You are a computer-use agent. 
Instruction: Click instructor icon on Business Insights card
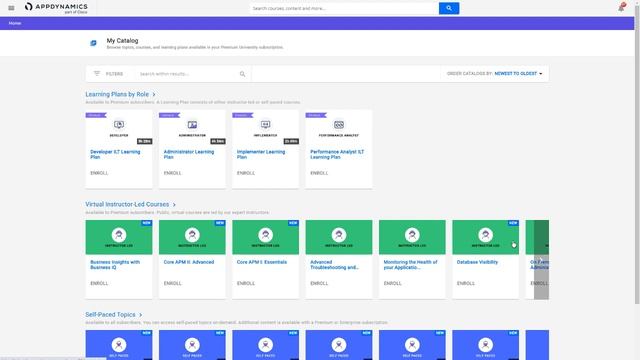(x=119, y=235)
